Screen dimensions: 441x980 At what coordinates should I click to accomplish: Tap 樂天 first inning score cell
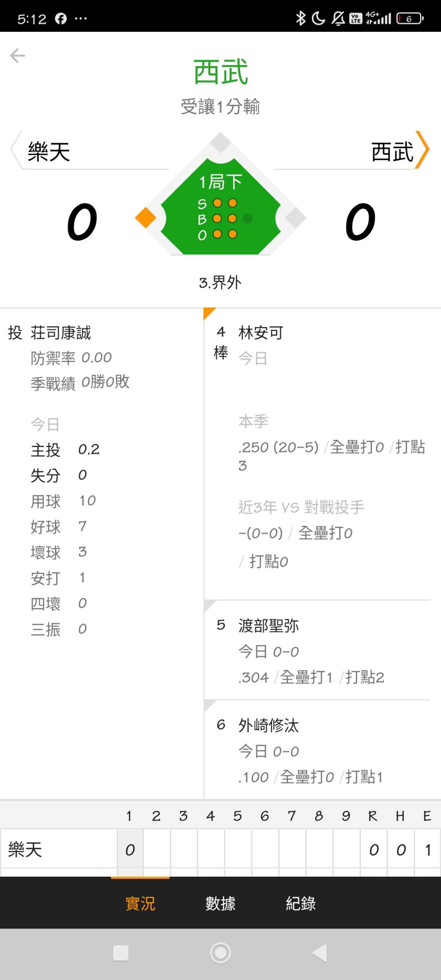[130, 850]
